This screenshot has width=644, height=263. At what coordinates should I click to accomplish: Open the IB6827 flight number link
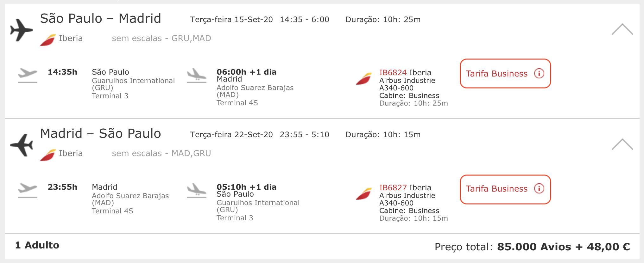pyautogui.click(x=393, y=187)
